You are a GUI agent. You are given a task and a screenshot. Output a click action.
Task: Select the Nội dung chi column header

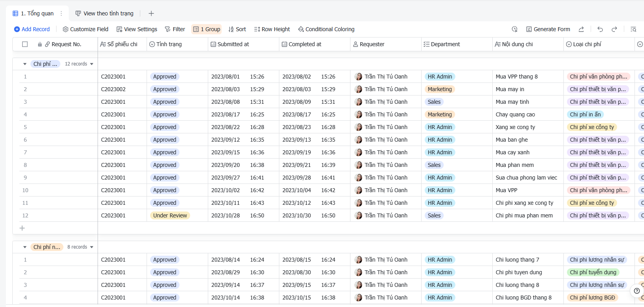coord(528,44)
